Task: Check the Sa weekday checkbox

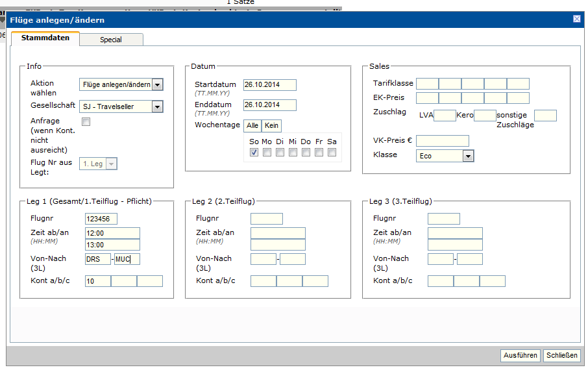Action: (x=332, y=153)
